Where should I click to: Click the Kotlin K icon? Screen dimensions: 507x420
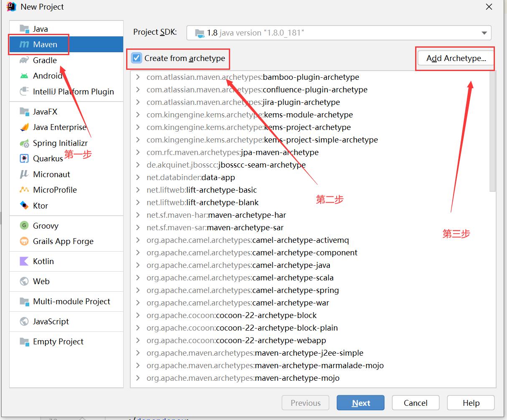pos(24,261)
